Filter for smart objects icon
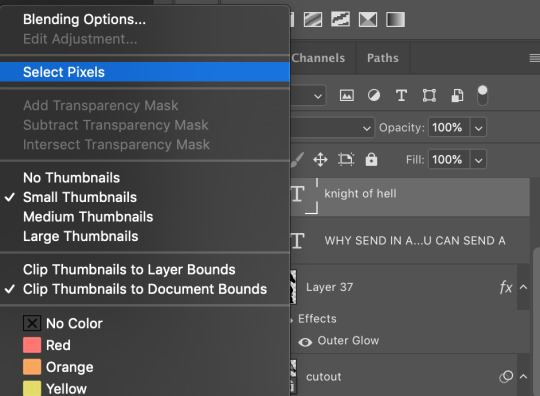The width and height of the screenshot is (540, 396). coord(457,95)
